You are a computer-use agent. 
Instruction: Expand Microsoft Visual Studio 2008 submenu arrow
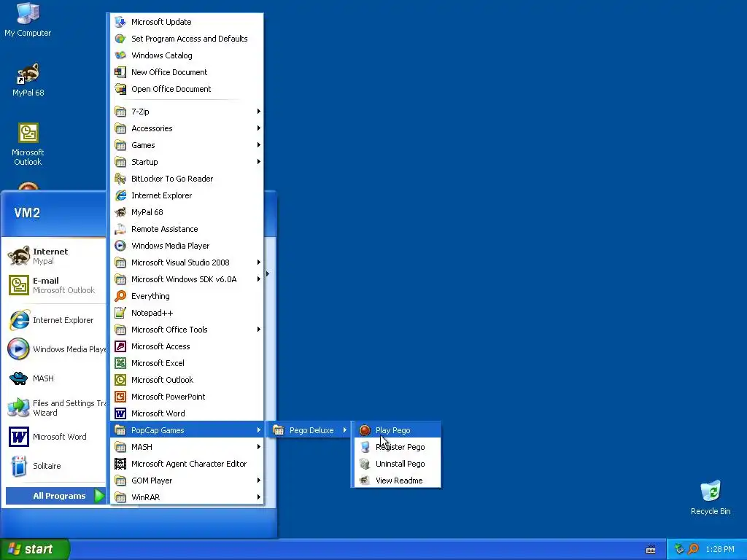(x=259, y=262)
